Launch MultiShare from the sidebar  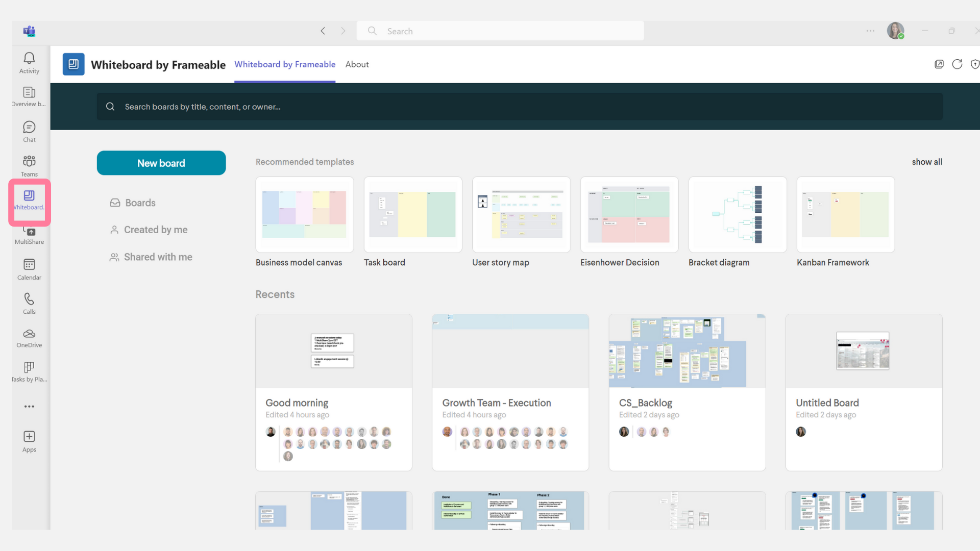coord(29,234)
